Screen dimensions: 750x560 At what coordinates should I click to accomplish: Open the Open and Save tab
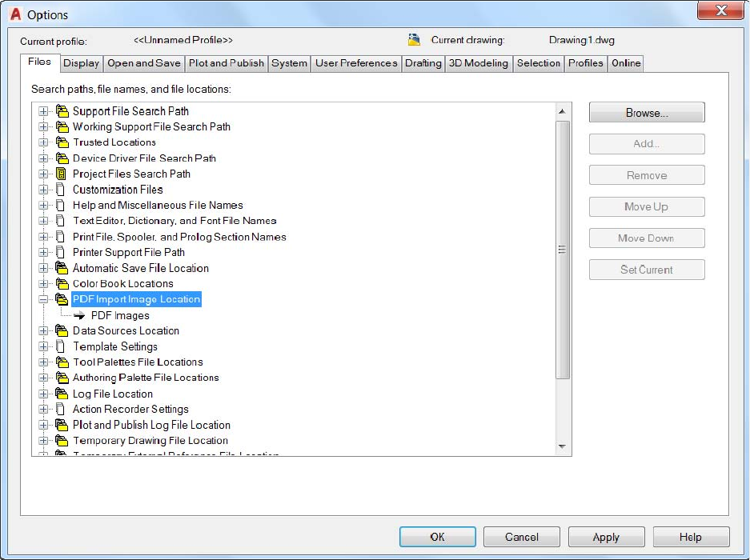(144, 63)
